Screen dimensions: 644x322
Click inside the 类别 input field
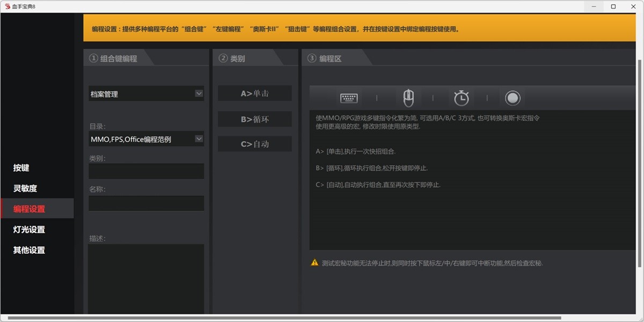146,171
